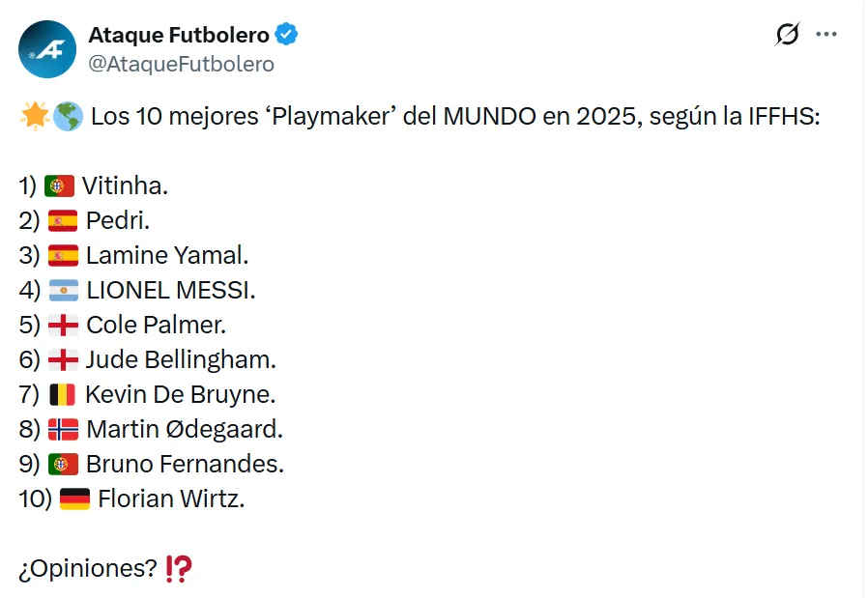Screen dimensions: 868x598
Task: Click the Portugal flag beside Vitinha
Action: click(x=59, y=186)
